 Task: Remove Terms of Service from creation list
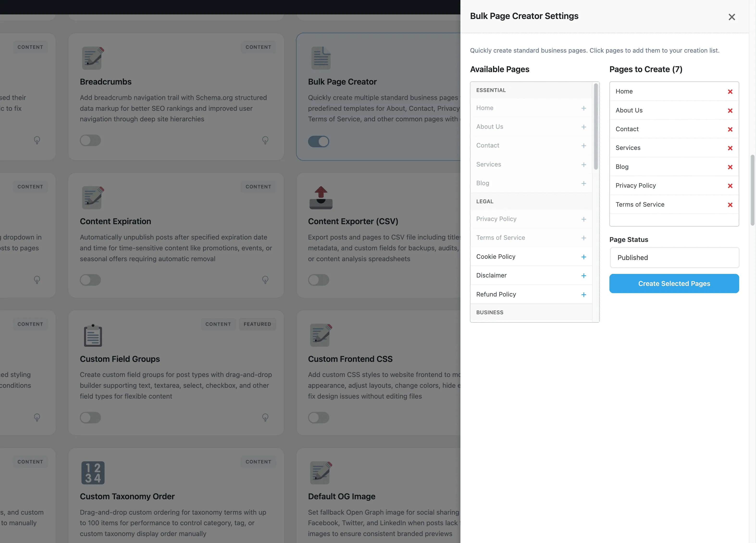click(x=730, y=205)
